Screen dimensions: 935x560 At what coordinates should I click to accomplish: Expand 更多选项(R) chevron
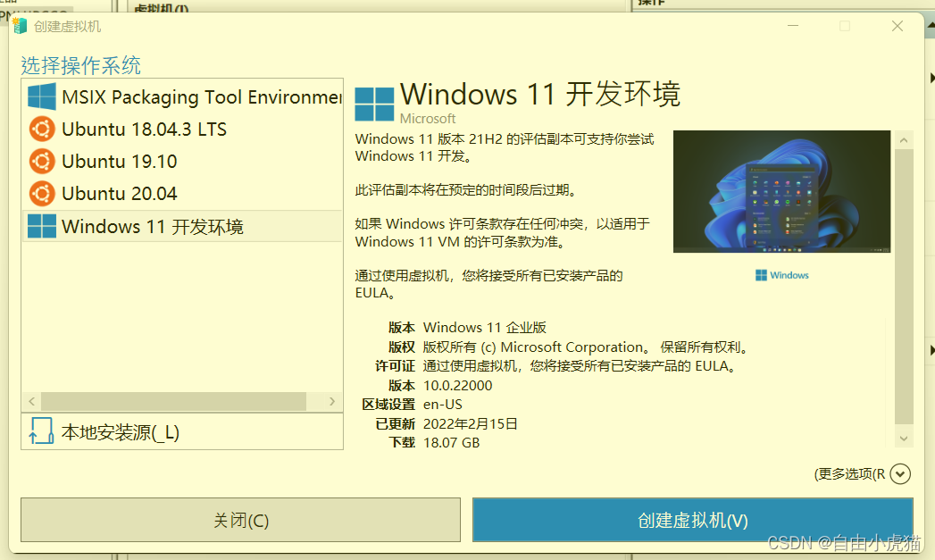[900, 474]
